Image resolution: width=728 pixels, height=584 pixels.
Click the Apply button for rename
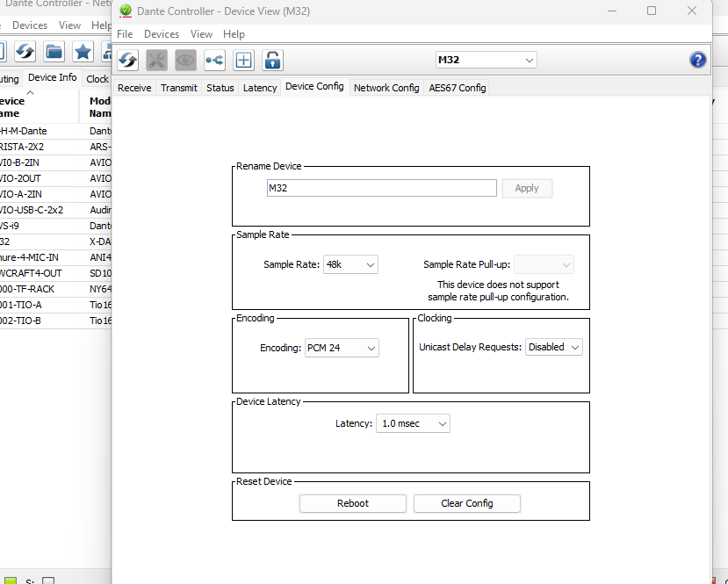pos(527,188)
